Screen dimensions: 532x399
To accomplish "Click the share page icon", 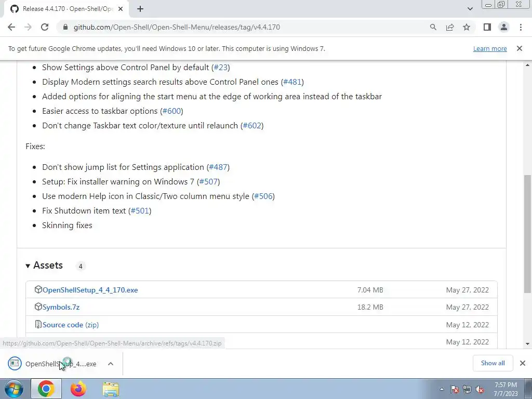I will [x=450, y=27].
